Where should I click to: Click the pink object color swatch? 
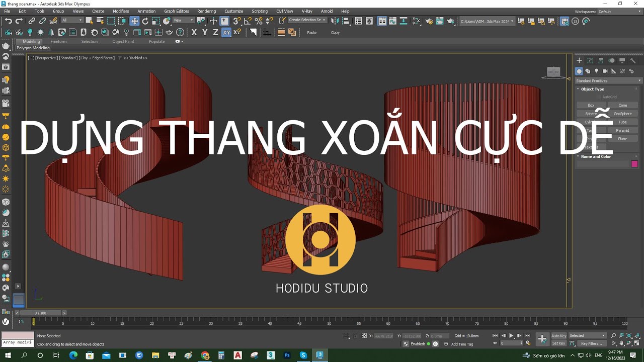tap(634, 164)
